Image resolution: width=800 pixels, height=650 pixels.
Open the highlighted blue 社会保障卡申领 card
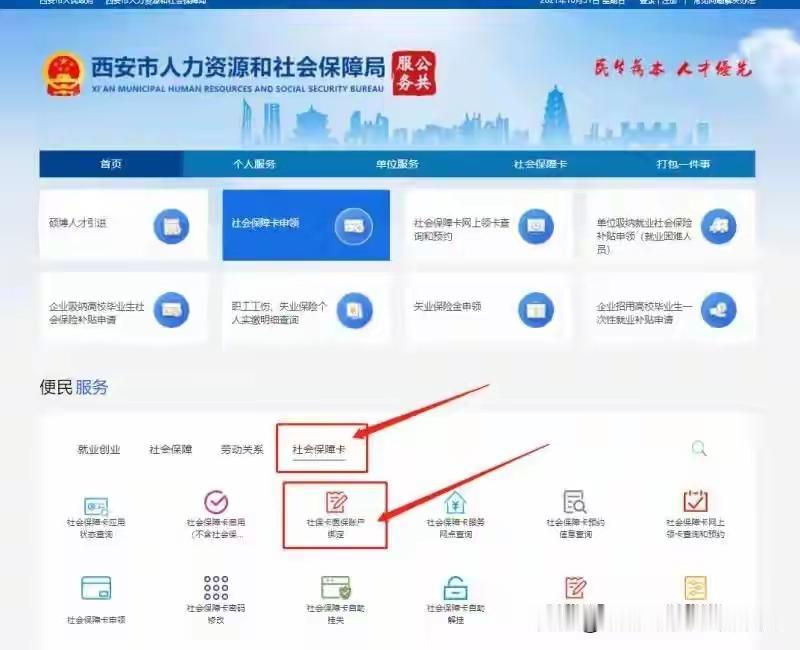click(306, 225)
